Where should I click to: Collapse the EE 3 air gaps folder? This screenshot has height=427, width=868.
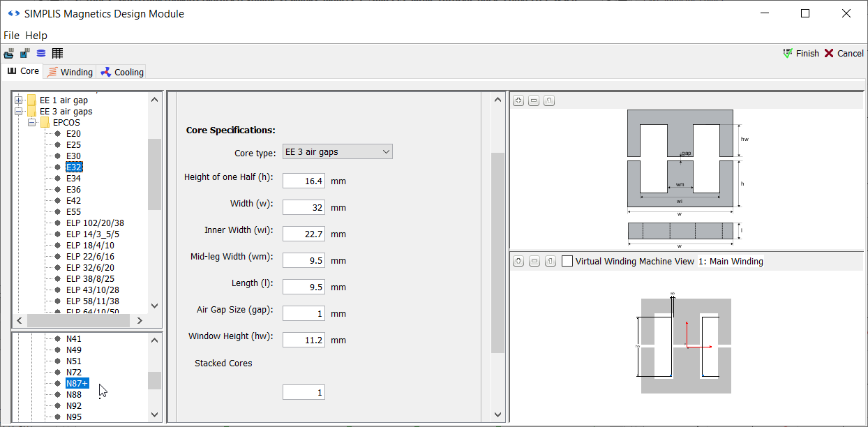pyautogui.click(x=19, y=112)
